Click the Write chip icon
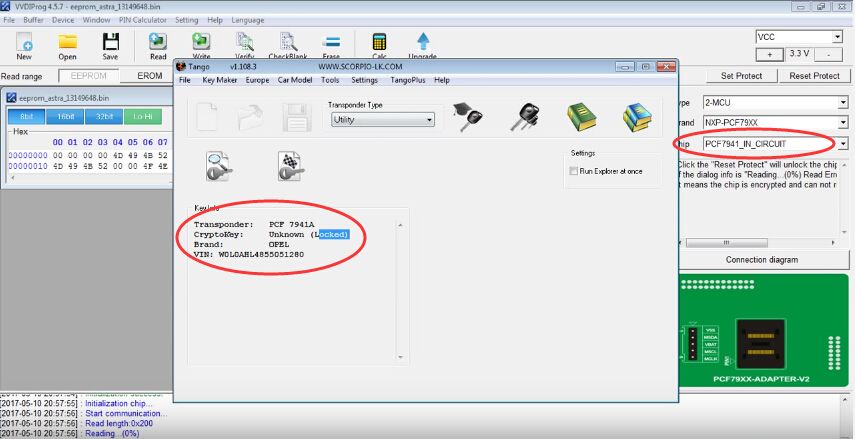This screenshot has height=439, width=855. 201,42
